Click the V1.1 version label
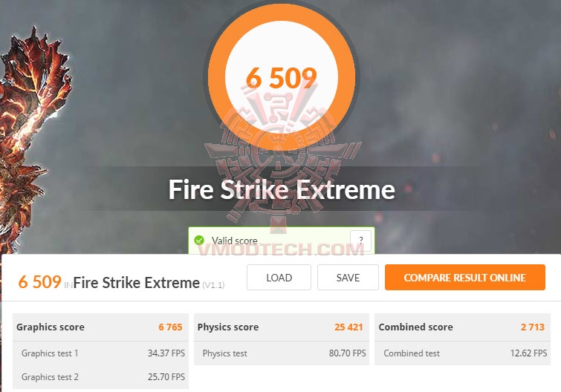This screenshot has width=561, height=392. click(x=213, y=285)
